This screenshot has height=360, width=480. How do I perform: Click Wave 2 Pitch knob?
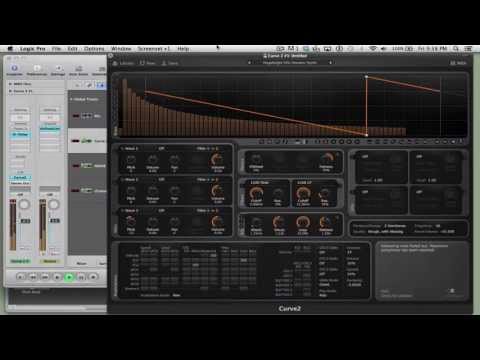pos(131,191)
